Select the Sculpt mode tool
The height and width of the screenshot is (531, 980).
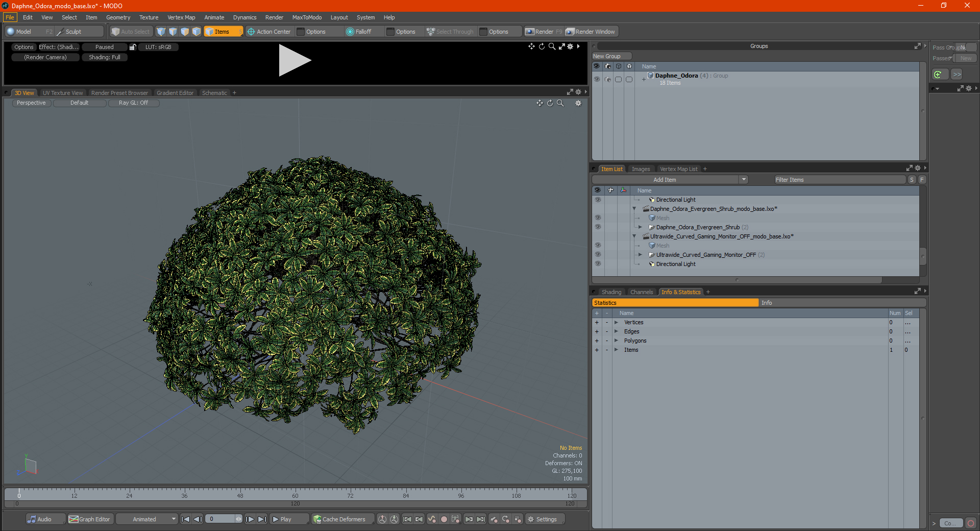click(x=73, y=32)
